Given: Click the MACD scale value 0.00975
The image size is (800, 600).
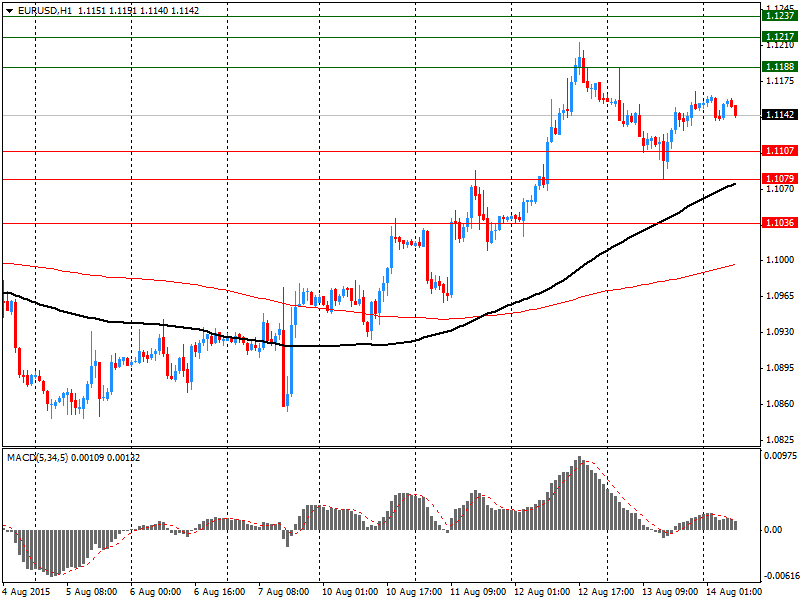Looking at the screenshot, I should [781, 456].
